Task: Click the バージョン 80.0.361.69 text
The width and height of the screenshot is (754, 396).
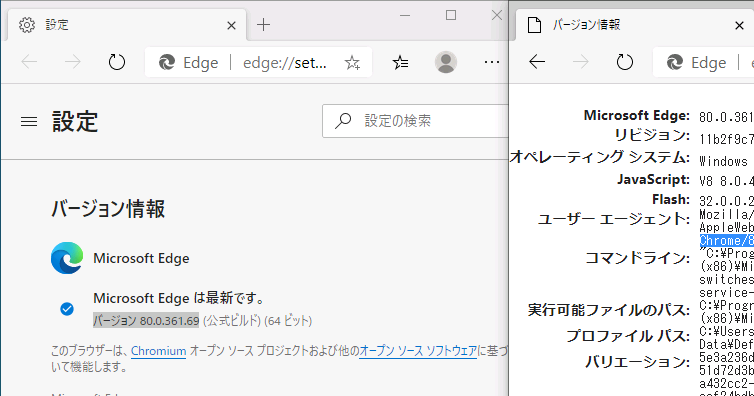Action: coord(146,321)
